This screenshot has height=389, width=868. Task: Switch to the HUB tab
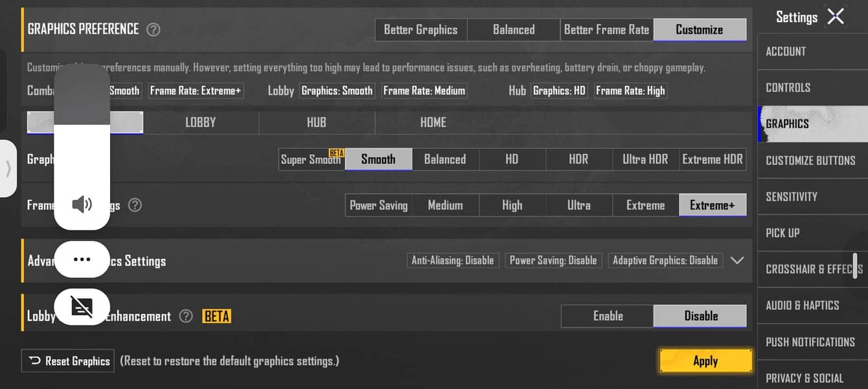(x=317, y=123)
